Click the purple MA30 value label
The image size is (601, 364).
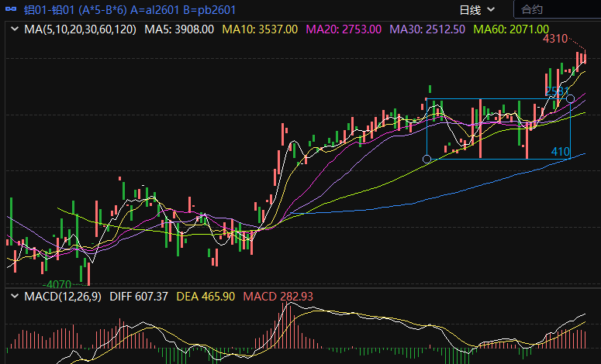pyautogui.click(x=427, y=29)
